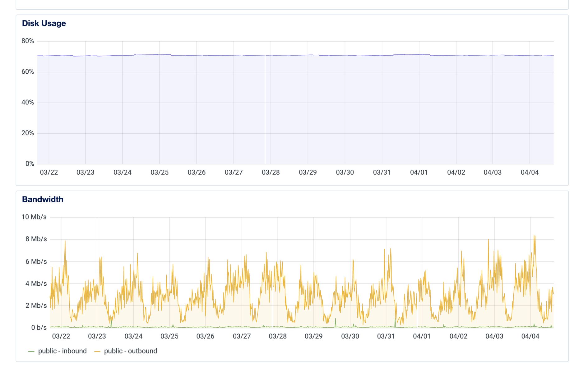Click 03/28 date on Disk Usage chart

271,173
